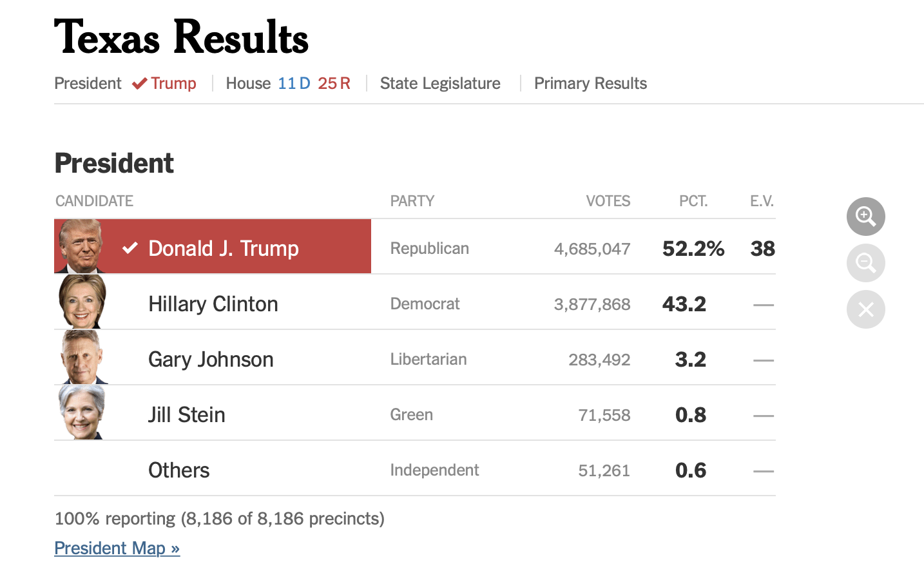Image resolution: width=924 pixels, height=580 pixels.
Task: Click the PCT. column header
Action: click(693, 201)
